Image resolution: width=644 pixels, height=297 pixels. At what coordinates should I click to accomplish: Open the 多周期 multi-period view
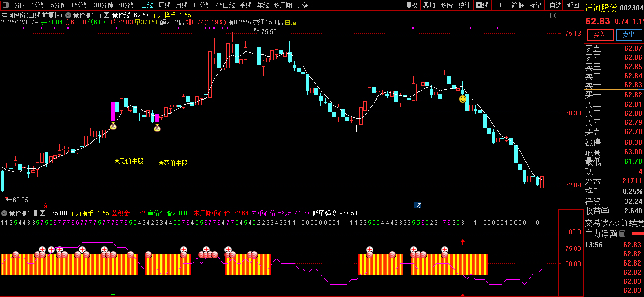point(282,5)
